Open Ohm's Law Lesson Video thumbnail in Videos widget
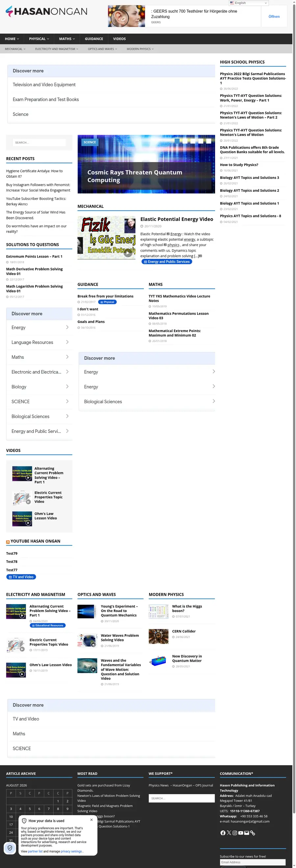296x868 pixels. (22, 518)
